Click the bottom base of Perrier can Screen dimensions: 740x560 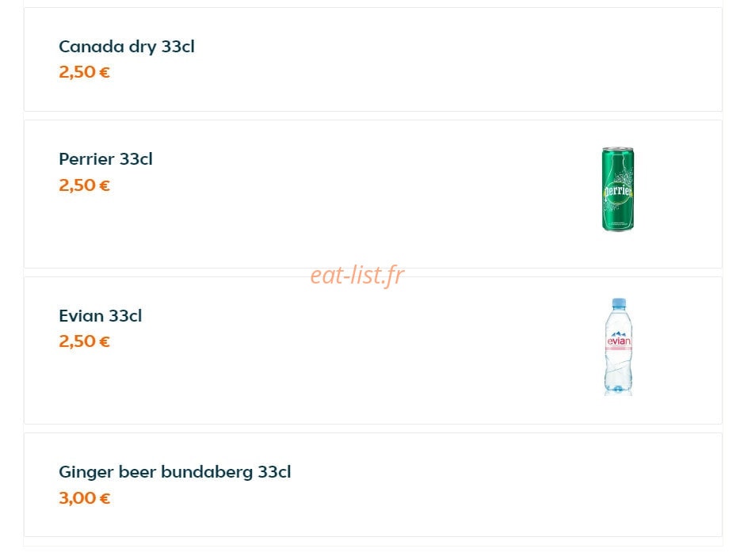tap(618, 229)
